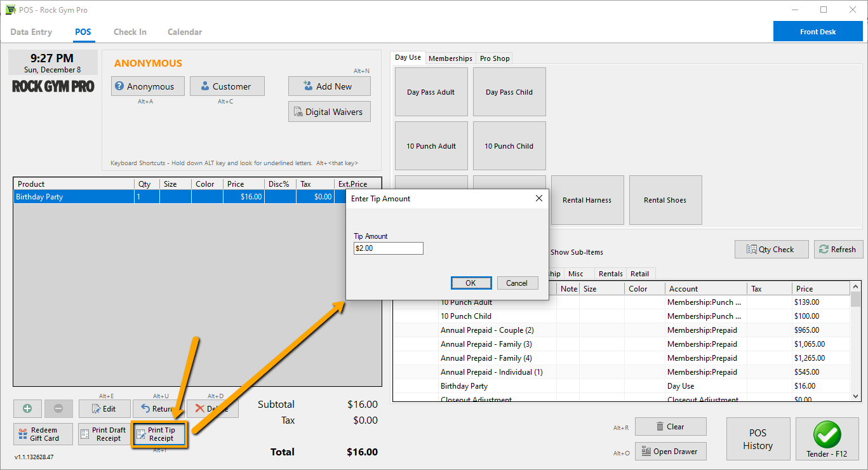
Task: Click the gray minus remove item icon
Action: (58, 408)
